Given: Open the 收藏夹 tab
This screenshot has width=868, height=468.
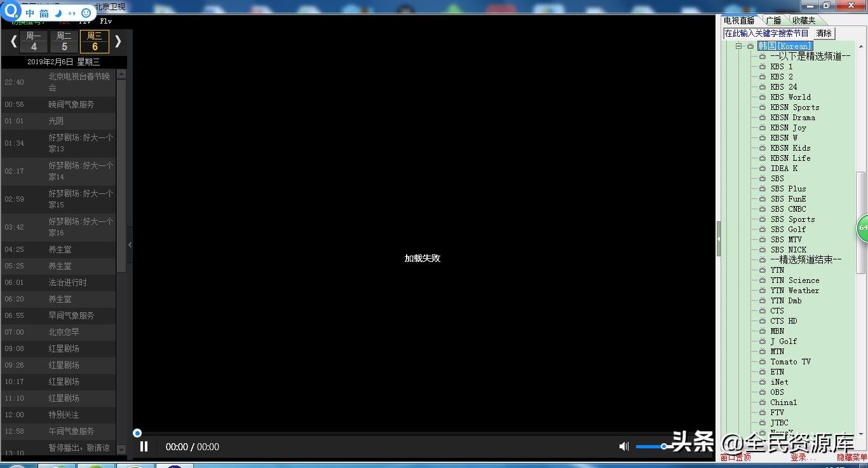Looking at the screenshot, I should 804,20.
